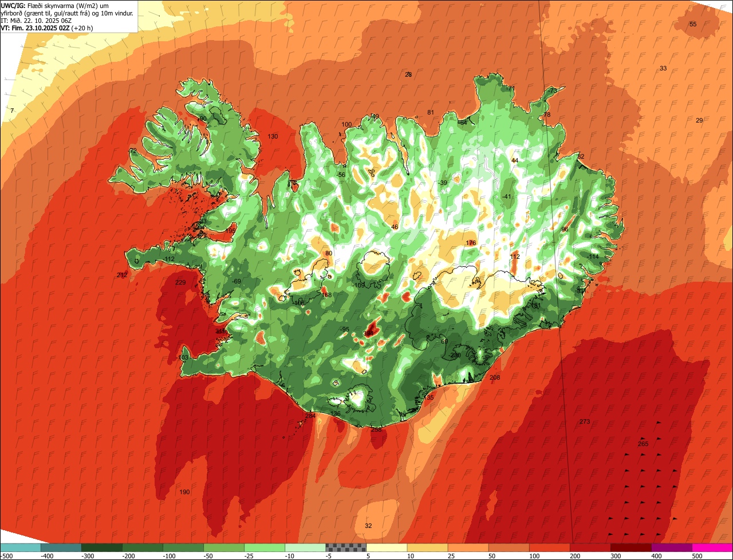This screenshot has width=733, height=560.
Task: Click the '-500' label under the legend
Action: coord(7,555)
